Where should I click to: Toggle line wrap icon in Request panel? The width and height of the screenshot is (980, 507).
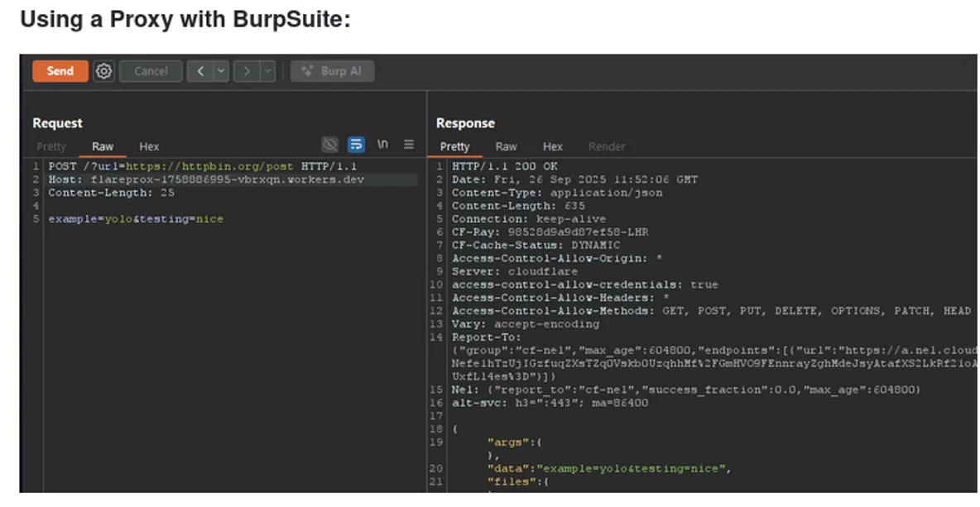pyautogui.click(x=356, y=145)
